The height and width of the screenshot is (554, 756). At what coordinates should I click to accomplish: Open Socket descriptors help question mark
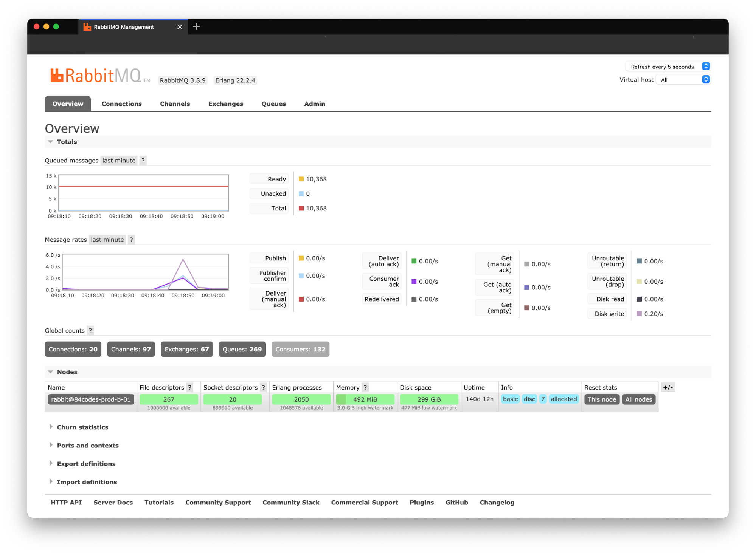263,387
